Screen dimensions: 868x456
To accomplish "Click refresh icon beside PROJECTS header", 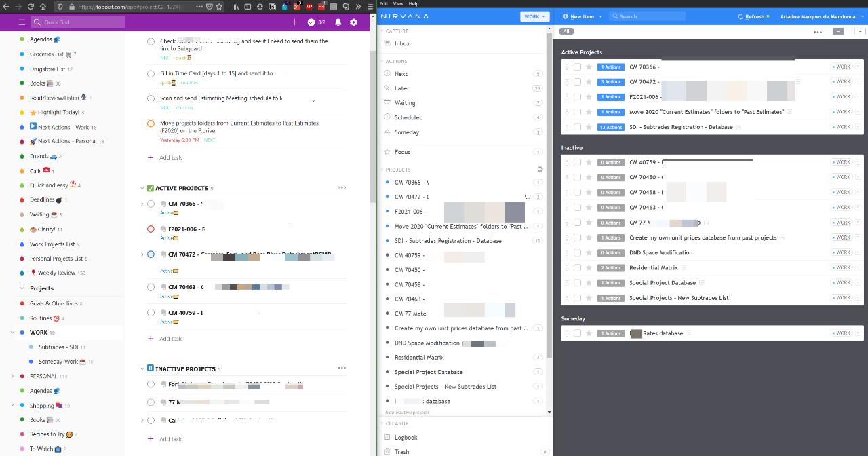I will click(x=540, y=170).
